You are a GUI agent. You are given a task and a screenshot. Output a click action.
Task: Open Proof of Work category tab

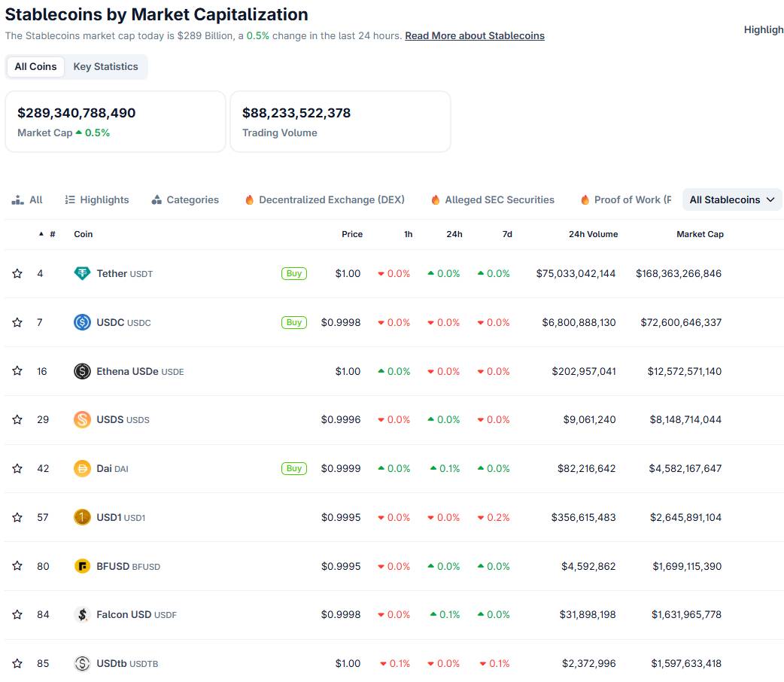pyautogui.click(x=626, y=199)
